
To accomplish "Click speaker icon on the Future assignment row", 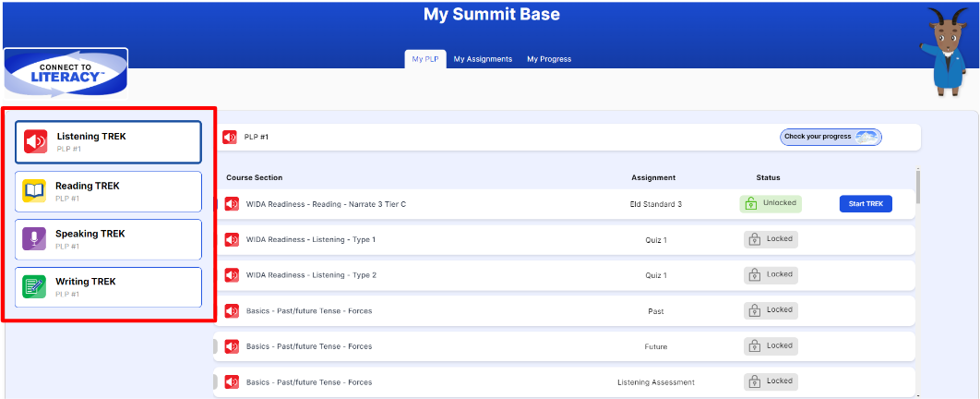I will (x=232, y=346).
